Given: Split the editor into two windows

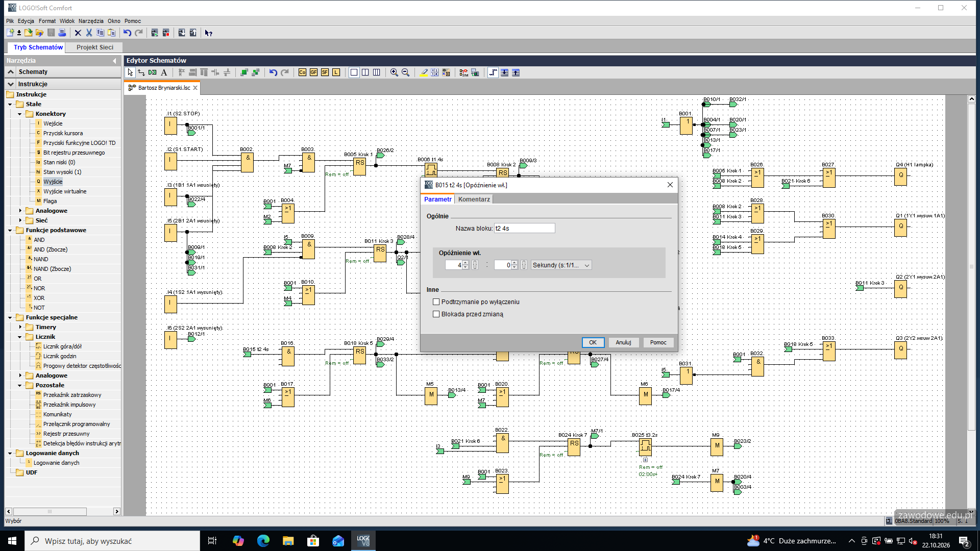Looking at the screenshot, I should click(x=365, y=72).
